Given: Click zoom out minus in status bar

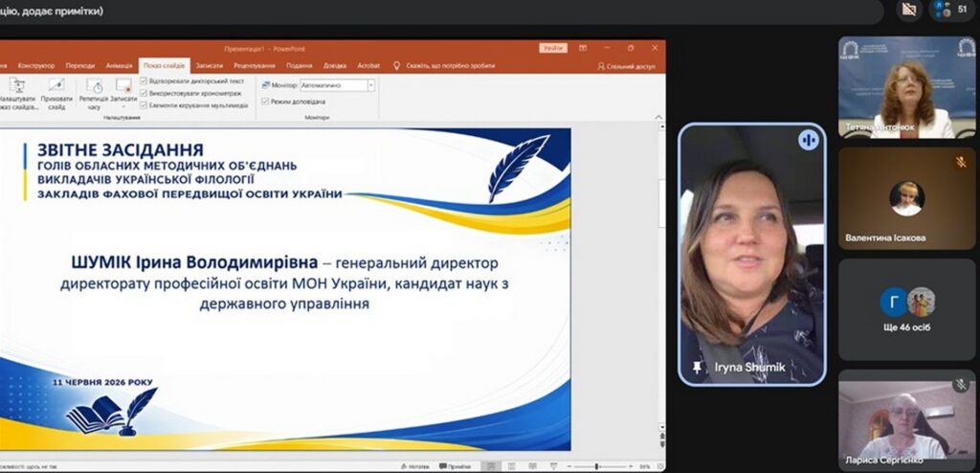Looking at the screenshot, I should (x=568, y=466).
